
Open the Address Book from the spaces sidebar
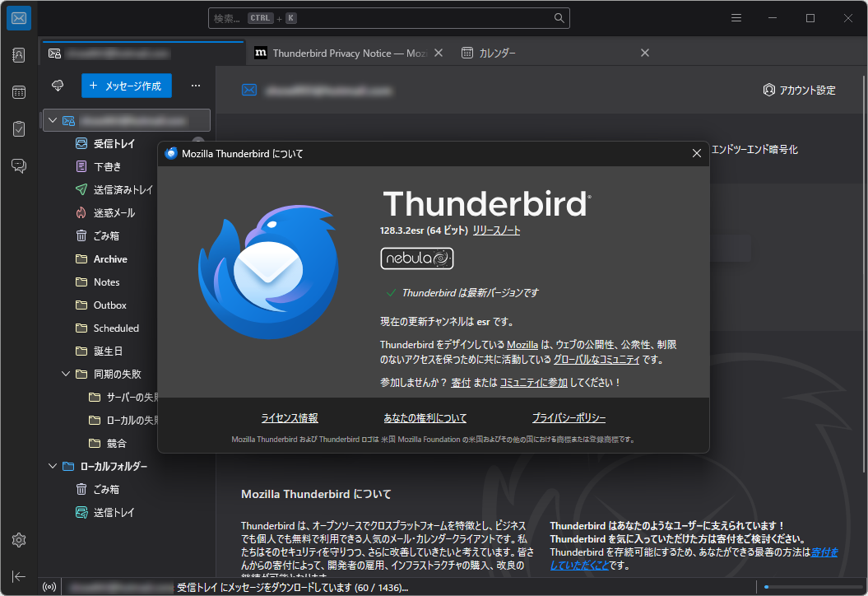pos(18,55)
